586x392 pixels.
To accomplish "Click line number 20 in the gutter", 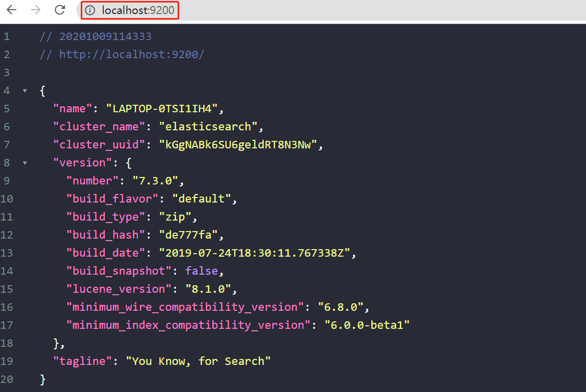I will 7,379.
